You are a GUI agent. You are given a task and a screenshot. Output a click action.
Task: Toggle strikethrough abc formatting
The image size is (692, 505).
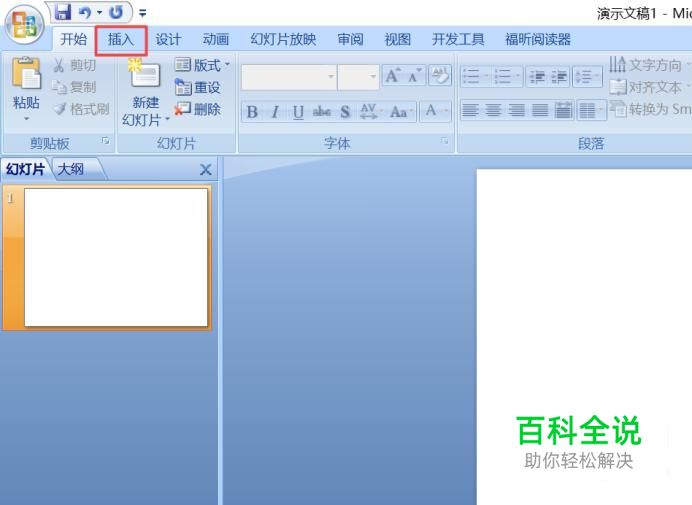pyautogui.click(x=322, y=112)
